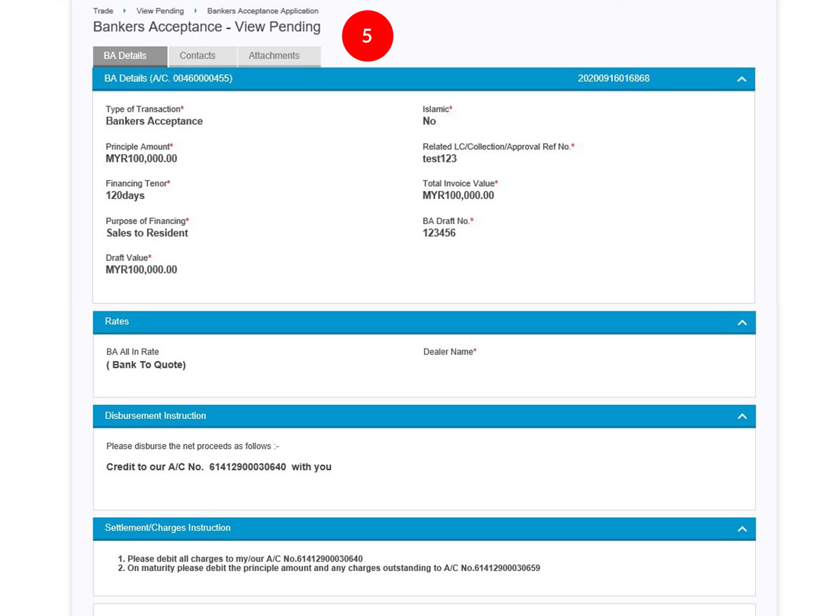This screenshot has width=840, height=616.
Task: Collapse the Disbursement Instruction section chevron
Action: pyautogui.click(x=742, y=416)
